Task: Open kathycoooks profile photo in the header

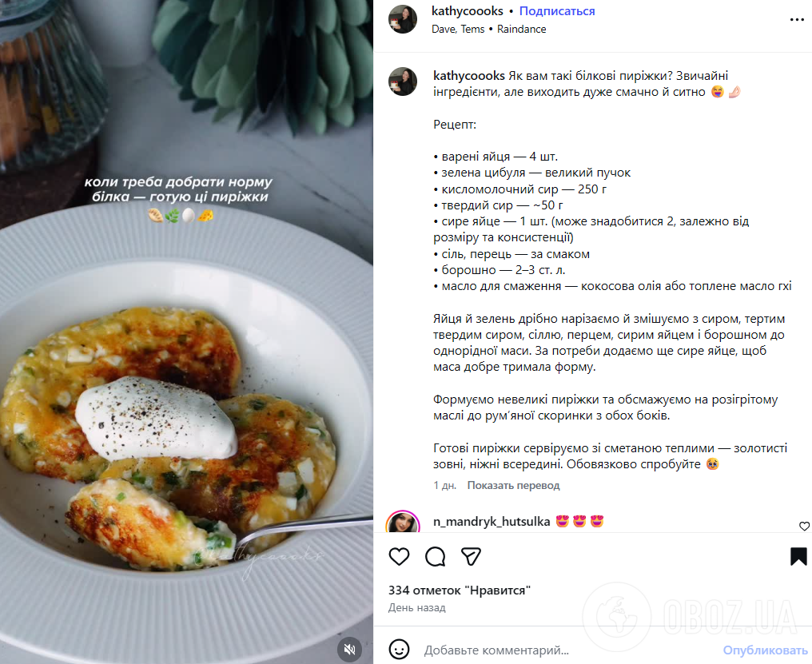Action: [403, 19]
